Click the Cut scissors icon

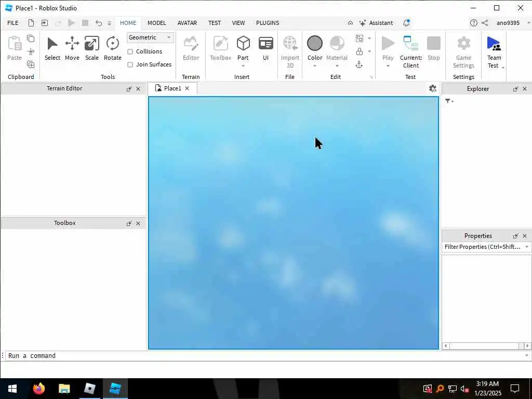(x=31, y=51)
